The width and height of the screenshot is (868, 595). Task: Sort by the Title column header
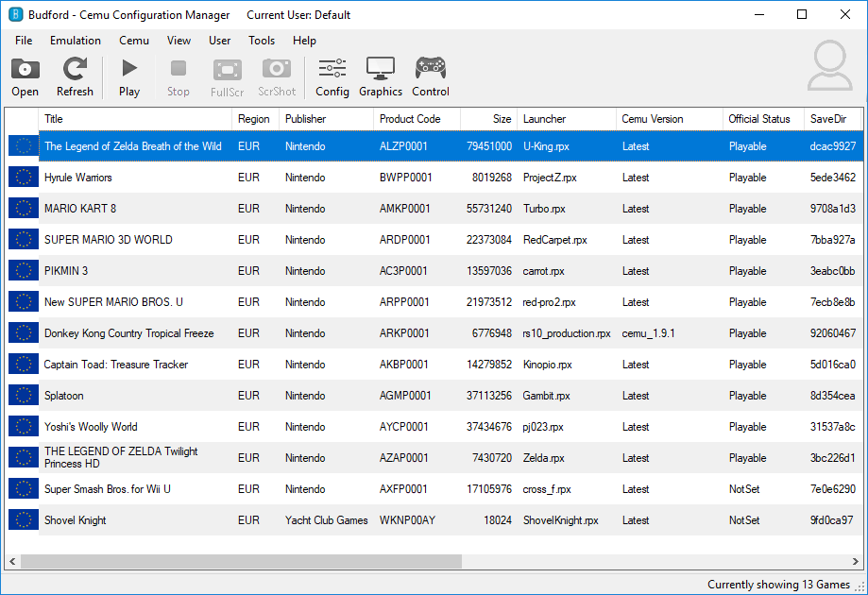coord(135,118)
